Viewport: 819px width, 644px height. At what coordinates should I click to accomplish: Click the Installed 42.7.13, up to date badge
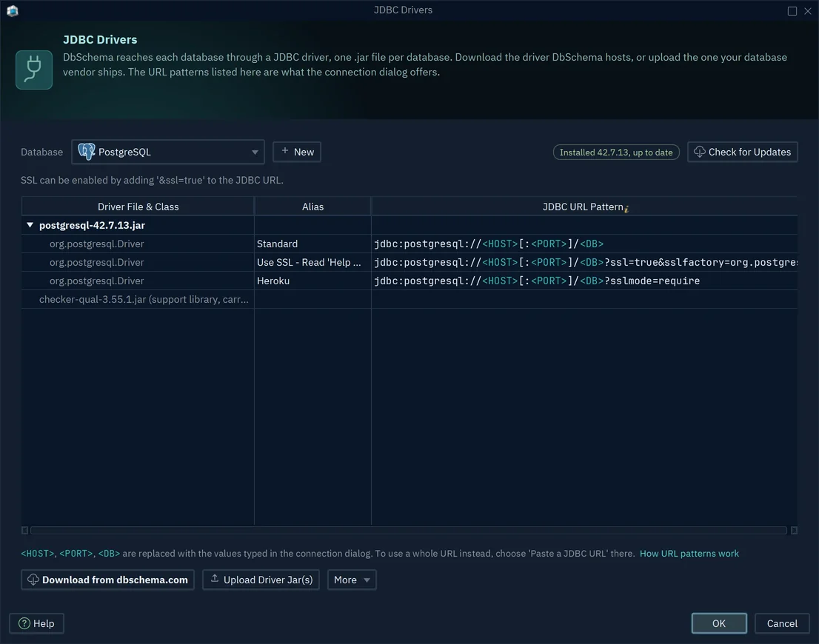coord(616,152)
